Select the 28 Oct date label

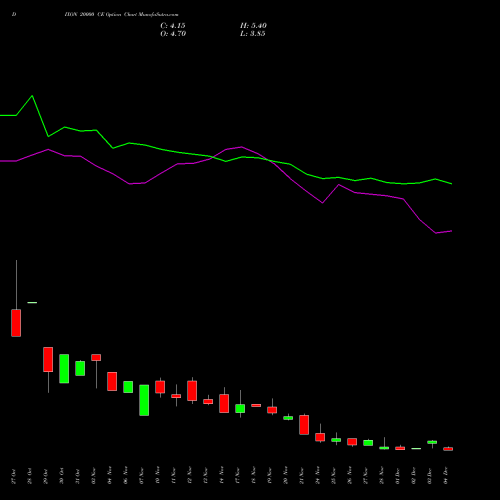click(x=30, y=476)
